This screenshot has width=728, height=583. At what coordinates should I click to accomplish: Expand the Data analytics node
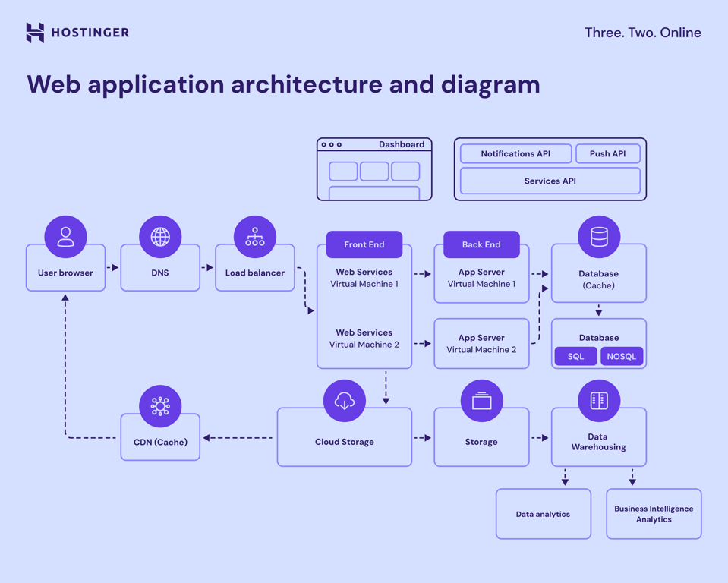click(x=542, y=514)
